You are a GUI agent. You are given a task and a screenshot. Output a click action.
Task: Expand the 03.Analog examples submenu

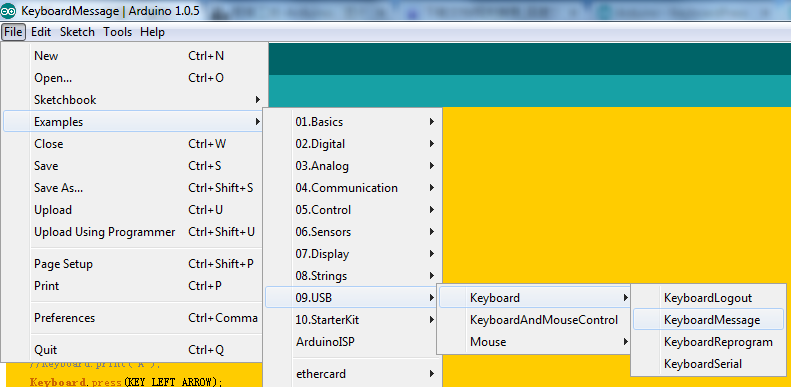353,165
